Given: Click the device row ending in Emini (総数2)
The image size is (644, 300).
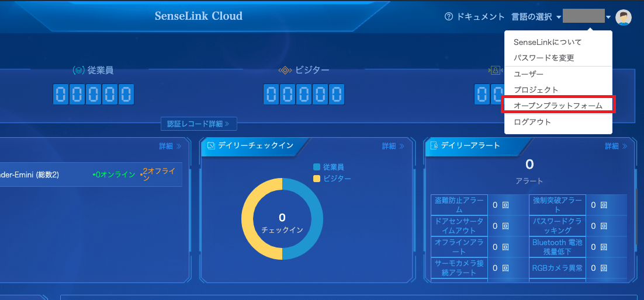Looking at the screenshot, I should coord(91,175).
